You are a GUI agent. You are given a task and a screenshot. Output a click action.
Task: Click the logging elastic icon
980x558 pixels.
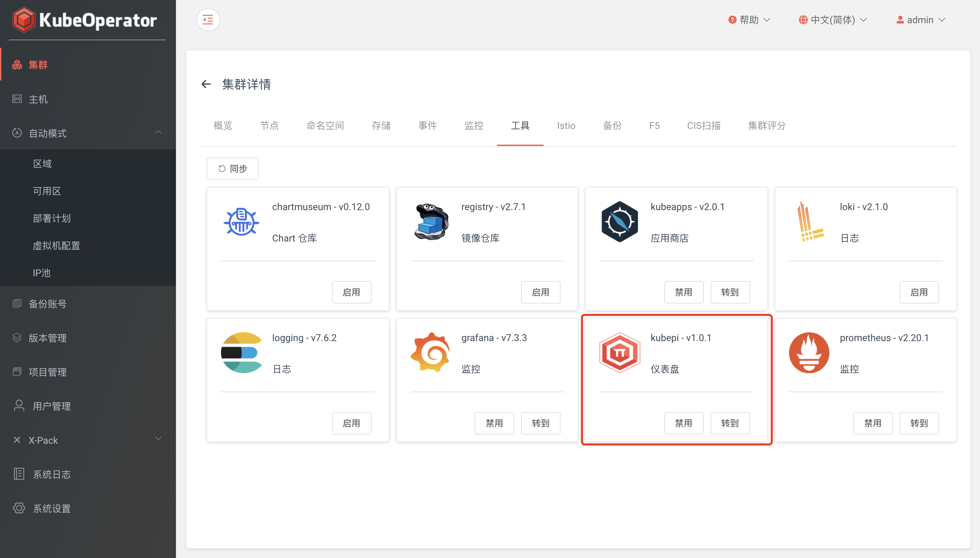coord(241,353)
